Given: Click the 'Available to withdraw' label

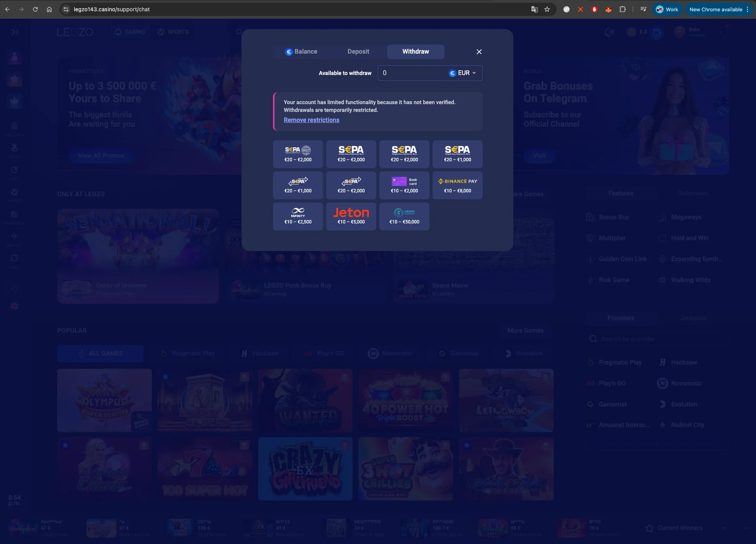Looking at the screenshot, I should [x=345, y=73].
